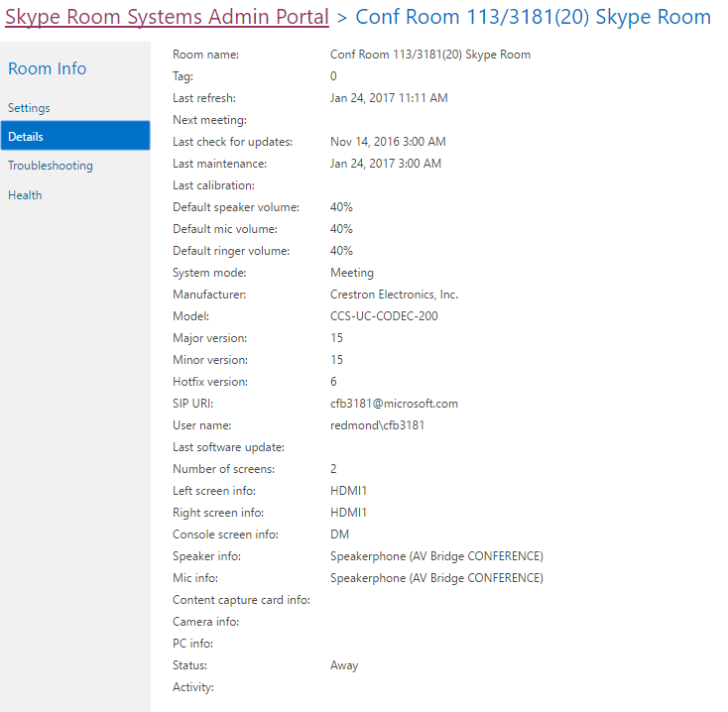Click the model value CCS-UC-CODEC-200
This screenshot has height=712, width=728.
[x=384, y=316]
